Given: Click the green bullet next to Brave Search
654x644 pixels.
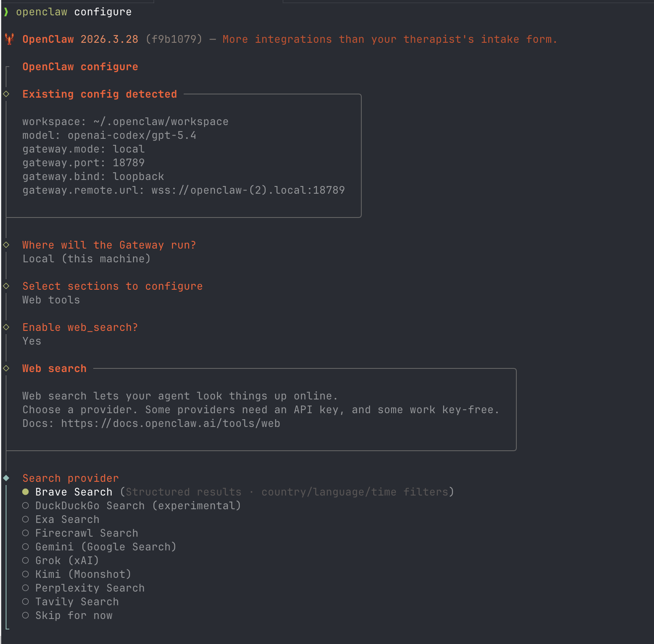Looking at the screenshot, I should [x=26, y=492].
